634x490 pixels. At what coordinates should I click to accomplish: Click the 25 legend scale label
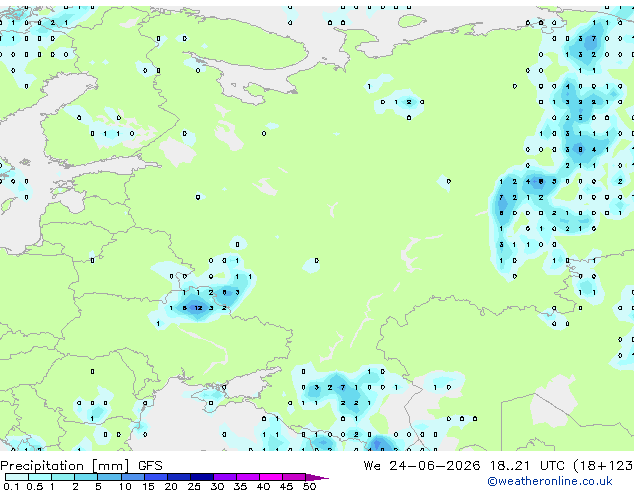(194, 486)
